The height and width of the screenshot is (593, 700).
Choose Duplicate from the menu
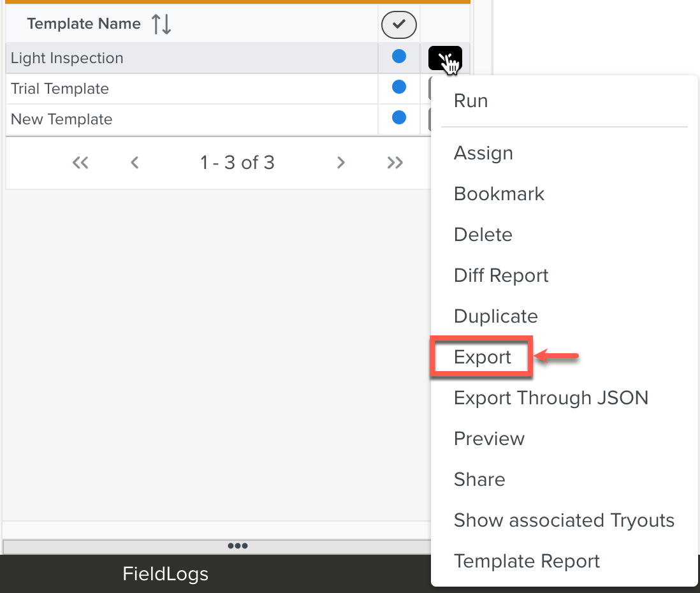496,316
